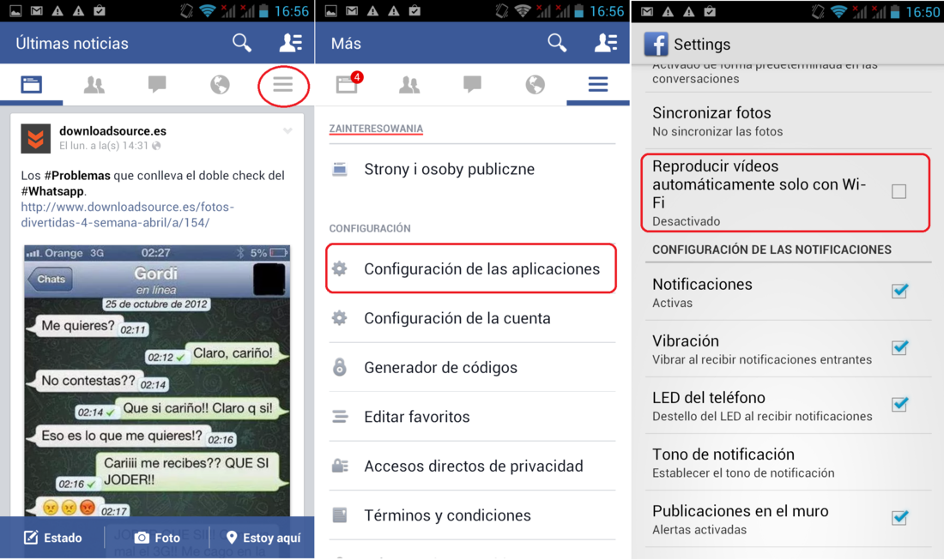Screen dimensions: 944x560
Task: Uncheck the Vibración checkbox
Action: (x=899, y=347)
